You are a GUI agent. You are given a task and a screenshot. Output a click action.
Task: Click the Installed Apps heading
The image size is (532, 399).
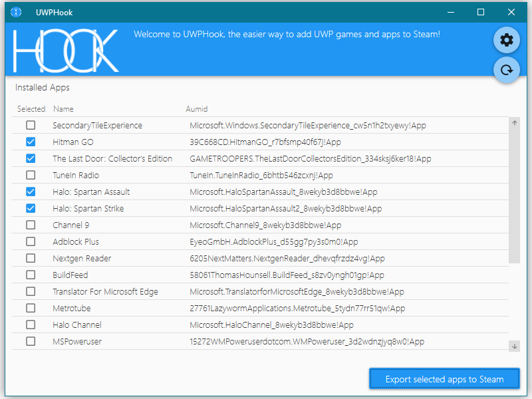[x=43, y=88]
